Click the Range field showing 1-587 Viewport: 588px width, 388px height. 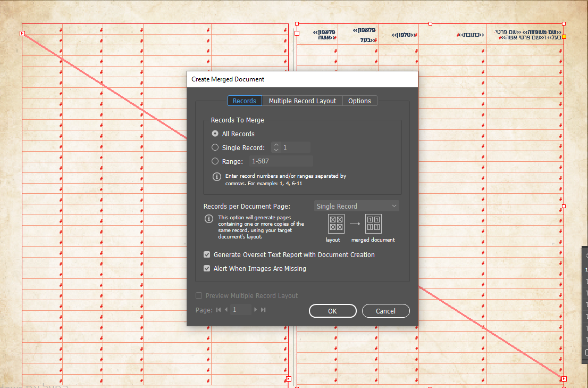(x=281, y=161)
